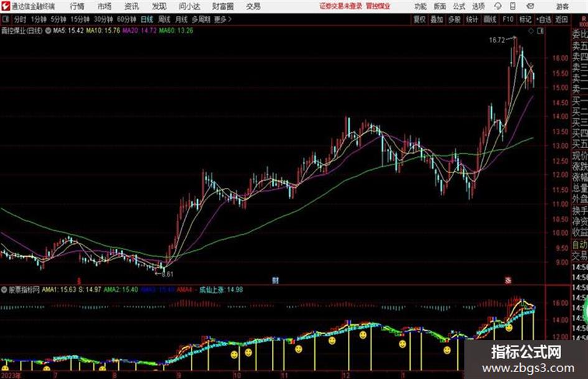The height and width of the screenshot is (379, 588).
Task: Expand the main chart indicator dropdown arrow
Action: click(48, 30)
